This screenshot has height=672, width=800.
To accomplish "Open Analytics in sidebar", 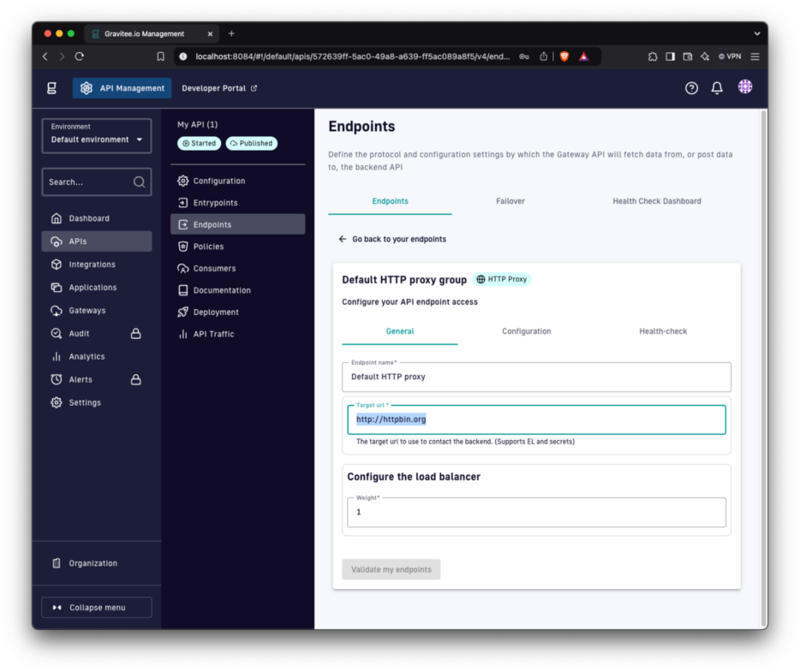I will coord(97,356).
